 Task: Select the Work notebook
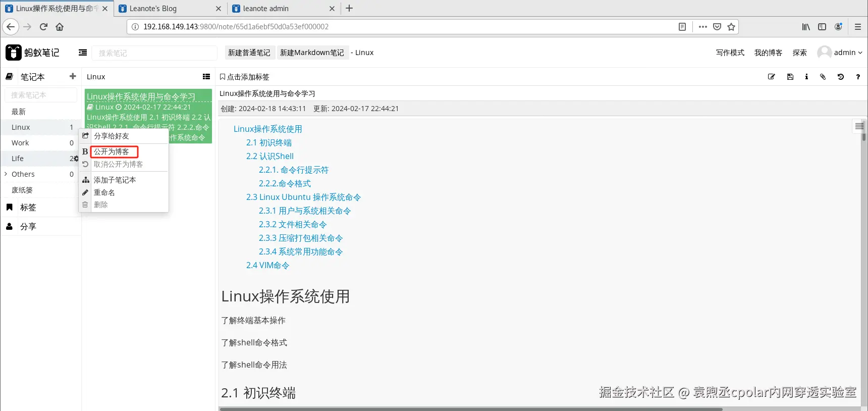41,143
